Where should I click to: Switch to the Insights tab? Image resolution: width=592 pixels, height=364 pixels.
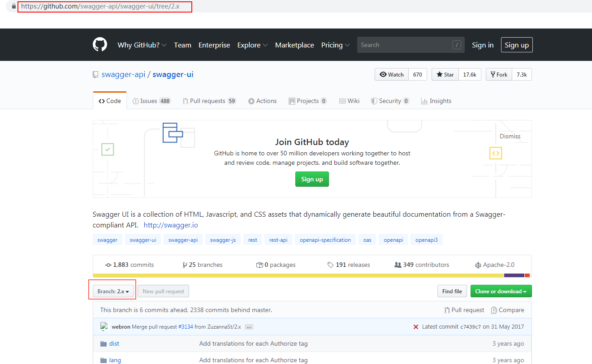coord(436,101)
